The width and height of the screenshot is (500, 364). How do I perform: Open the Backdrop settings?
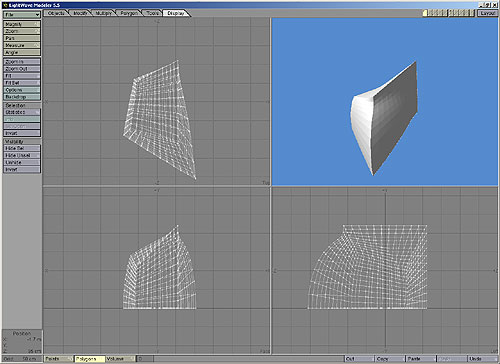click(22, 97)
